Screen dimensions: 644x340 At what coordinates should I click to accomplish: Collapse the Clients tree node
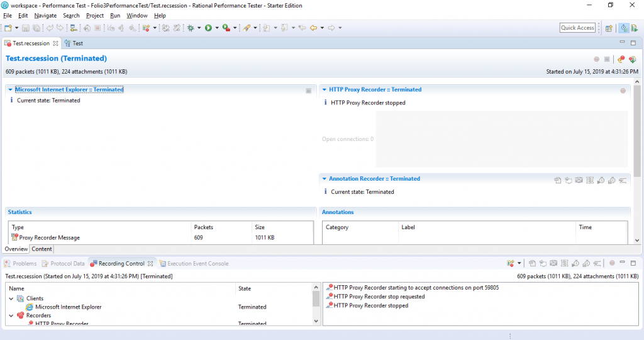(x=11, y=298)
